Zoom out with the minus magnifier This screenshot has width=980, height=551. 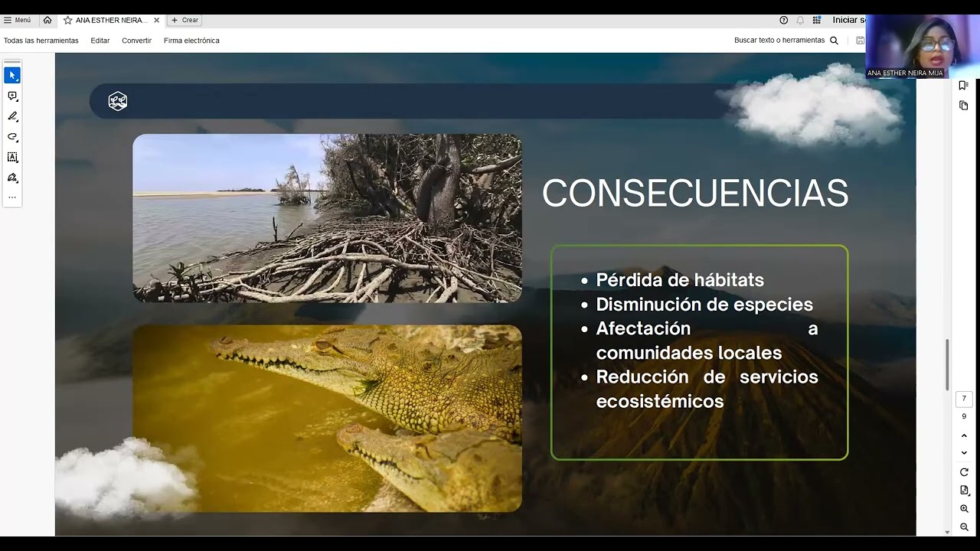tap(964, 527)
